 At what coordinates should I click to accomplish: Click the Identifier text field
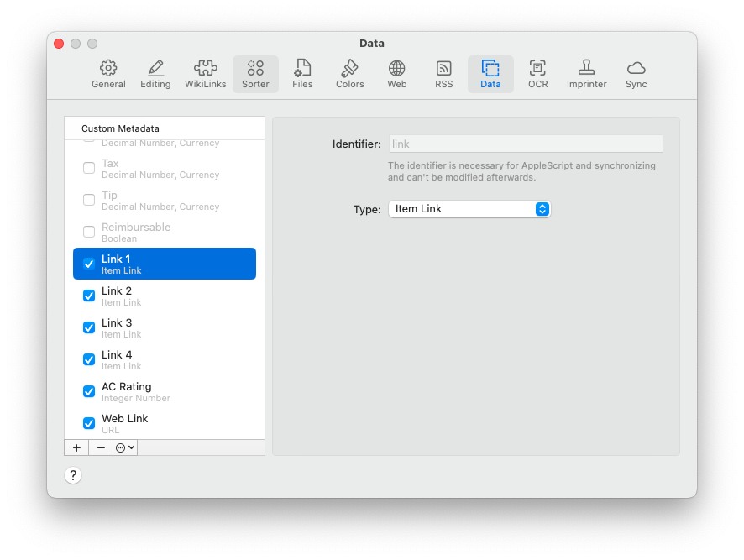526,144
